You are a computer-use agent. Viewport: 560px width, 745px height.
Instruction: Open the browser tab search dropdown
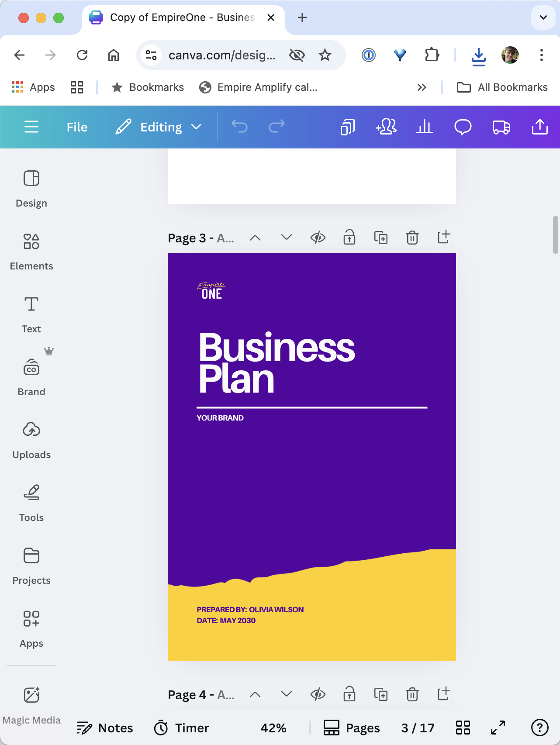[543, 17]
